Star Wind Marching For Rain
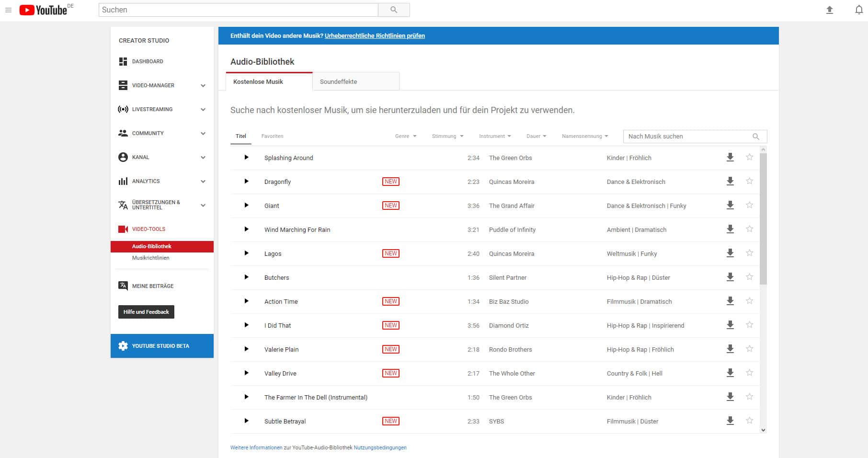Viewport: 868px width, 458px height. (750, 229)
